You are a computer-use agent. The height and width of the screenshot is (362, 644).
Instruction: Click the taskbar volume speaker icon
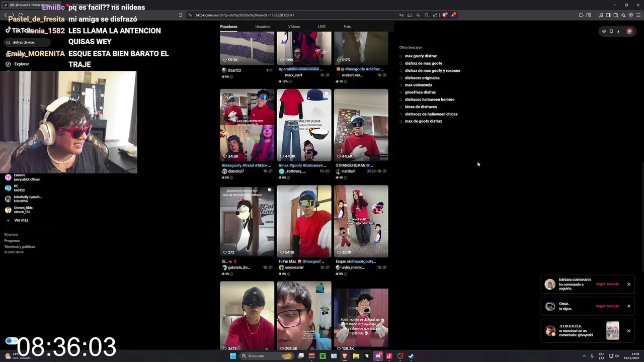(617, 356)
